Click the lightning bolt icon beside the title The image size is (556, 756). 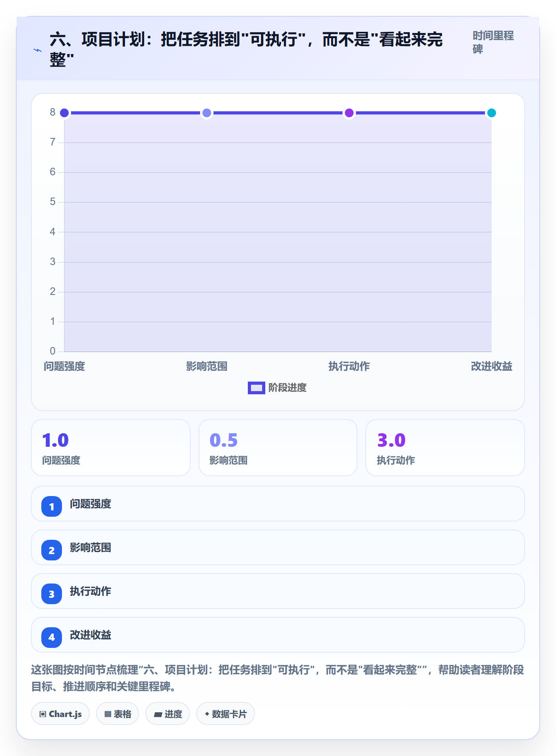pyautogui.click(x=37, y=50)
